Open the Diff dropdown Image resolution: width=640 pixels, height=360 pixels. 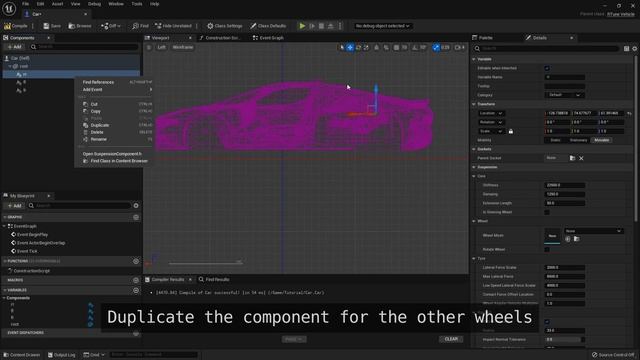[111, 26]
